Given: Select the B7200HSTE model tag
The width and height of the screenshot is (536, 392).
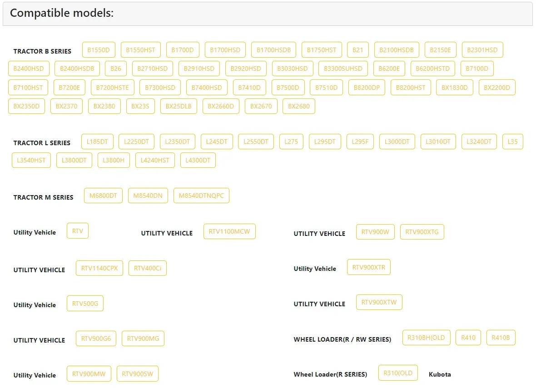Looking at the screenshot, I should (x=112, y=88).
